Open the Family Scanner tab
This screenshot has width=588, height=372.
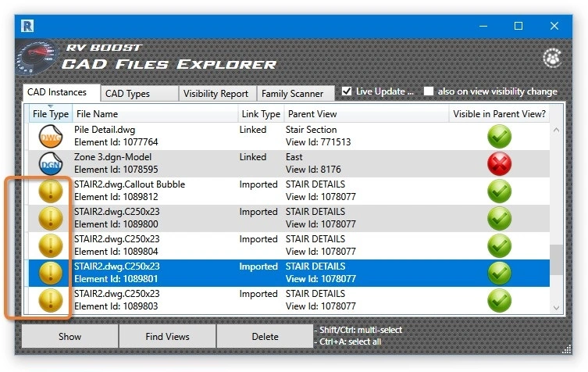pos(292,94)
